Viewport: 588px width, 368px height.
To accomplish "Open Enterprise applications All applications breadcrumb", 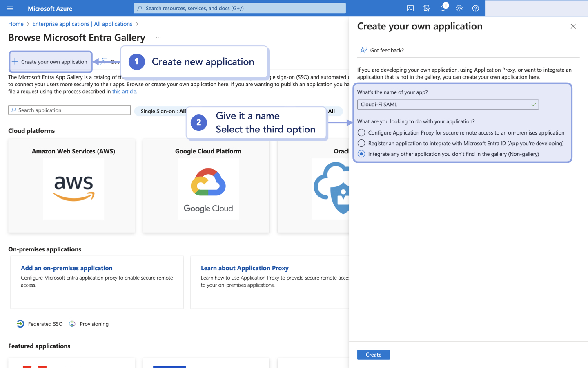I will pos(82,24).
